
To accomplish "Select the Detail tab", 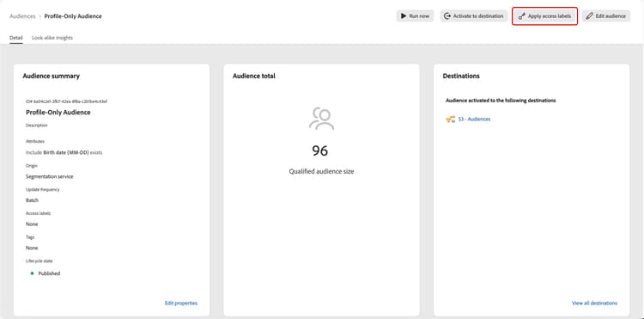I will pos(16,38).
